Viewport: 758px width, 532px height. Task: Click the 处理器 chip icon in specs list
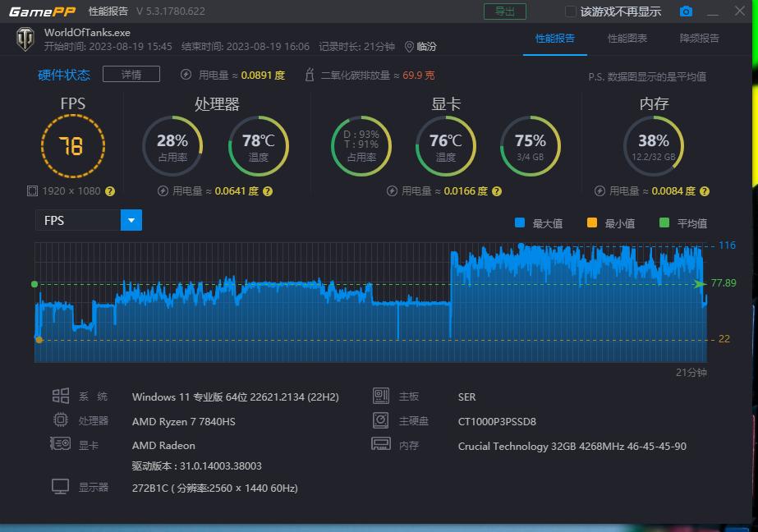coord(61,420)
